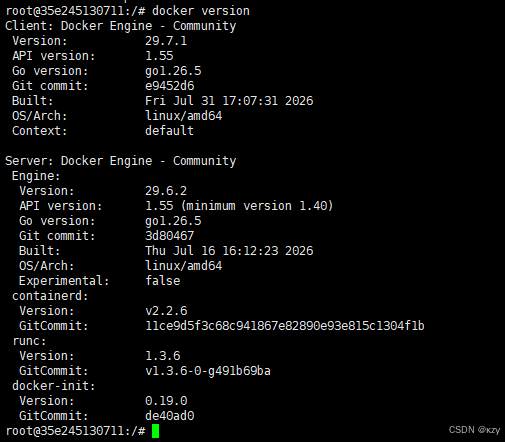Click the containerd GitCommit hash

tap(285, 326)
